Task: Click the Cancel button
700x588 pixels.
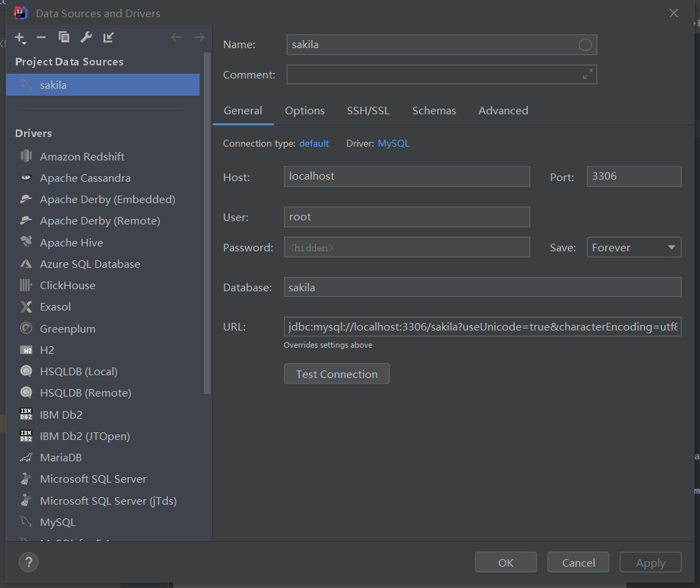Action: [579, 563]
